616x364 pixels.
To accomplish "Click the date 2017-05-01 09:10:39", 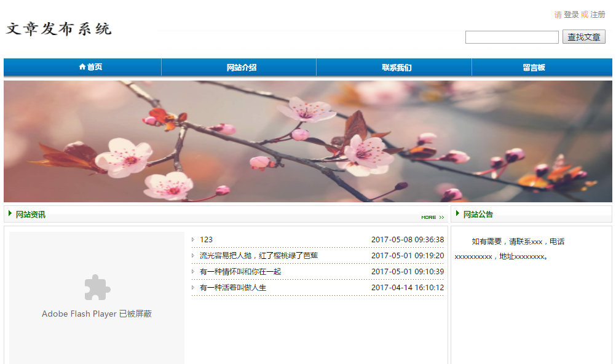I will click(x=408, y=271).
